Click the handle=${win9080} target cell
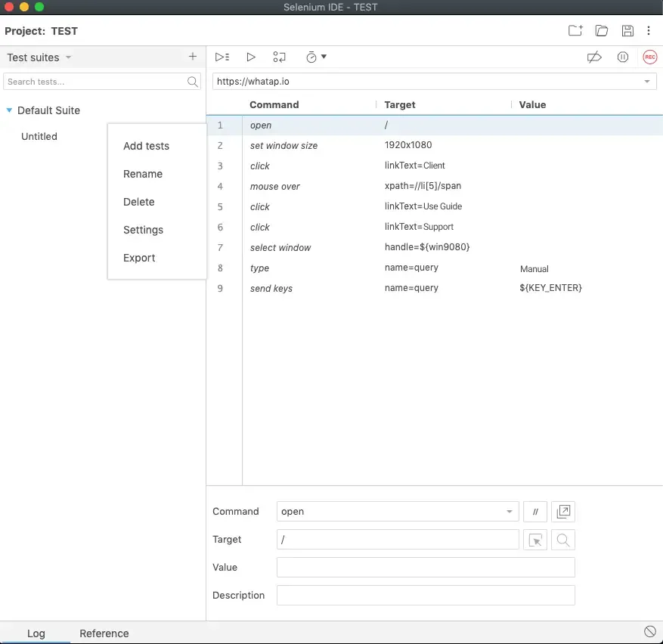The width and height of the screenshot is (663, 644). [427, 247]
